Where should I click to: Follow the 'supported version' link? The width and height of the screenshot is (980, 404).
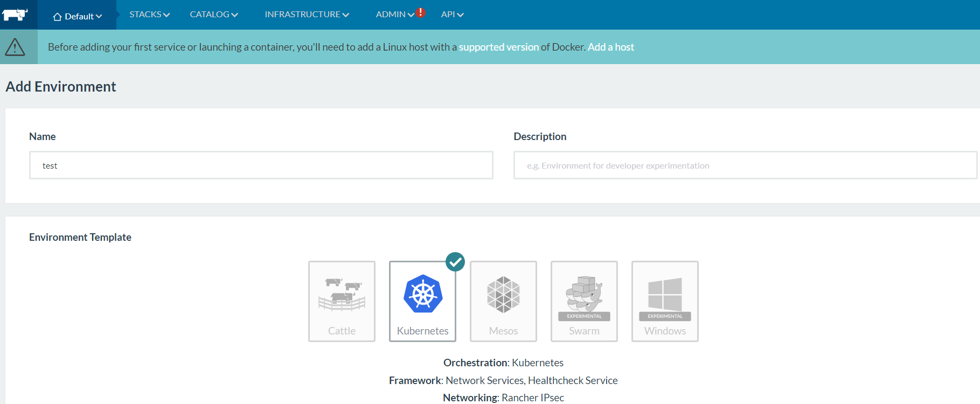(x=499, y=47)
